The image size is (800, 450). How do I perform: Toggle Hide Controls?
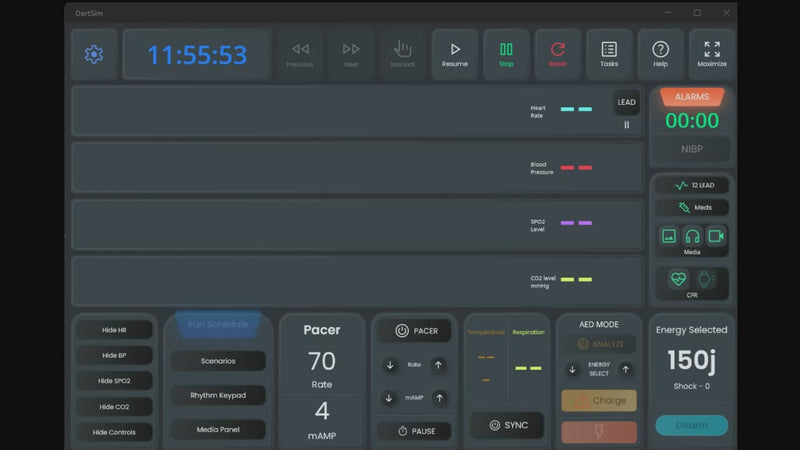coord(114,432)
